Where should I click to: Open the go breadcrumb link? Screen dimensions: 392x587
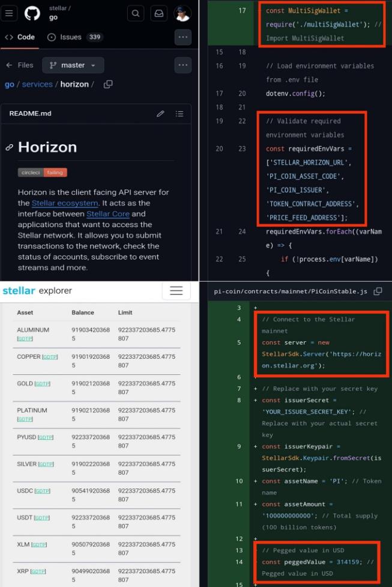(x=10, y=84)
